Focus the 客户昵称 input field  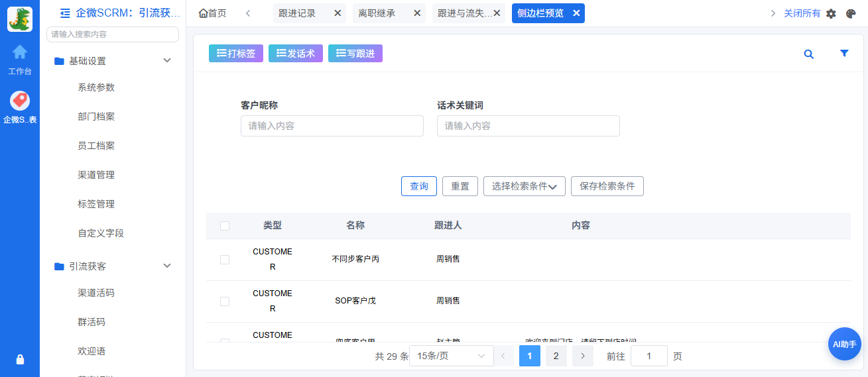332,126
